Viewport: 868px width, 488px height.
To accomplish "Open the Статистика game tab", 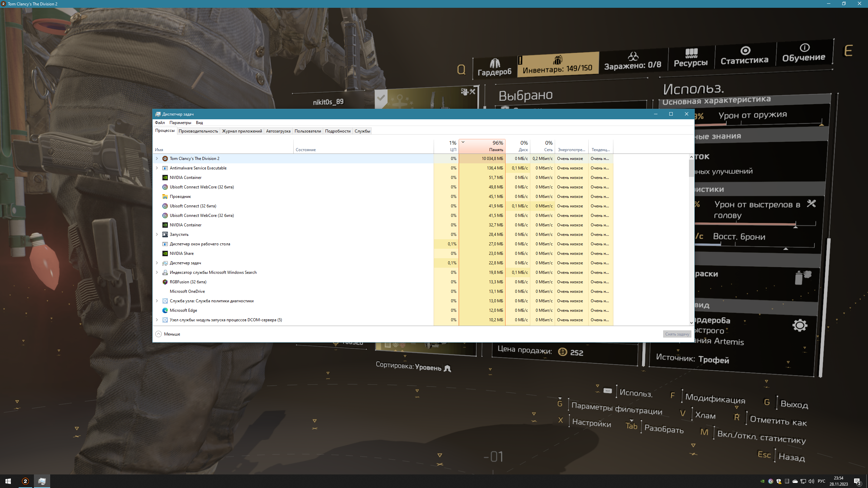I will [745, 56].
